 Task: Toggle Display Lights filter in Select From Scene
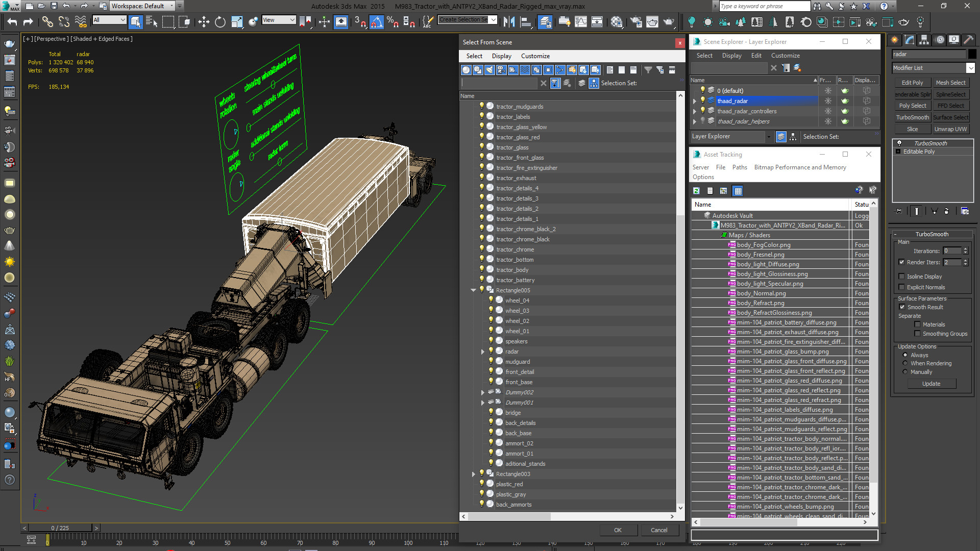(489, 70)
